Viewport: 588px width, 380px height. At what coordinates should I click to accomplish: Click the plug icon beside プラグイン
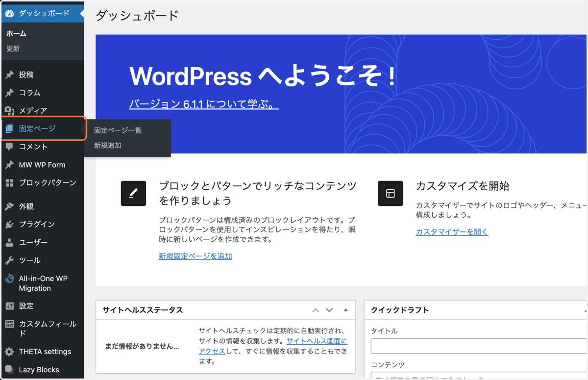pyautogui.click(x=9, y=224)
